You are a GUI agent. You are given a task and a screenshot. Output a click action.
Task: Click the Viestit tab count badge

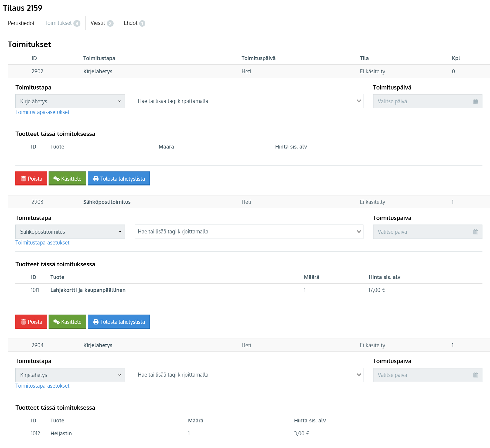click(x=110, y=23)
